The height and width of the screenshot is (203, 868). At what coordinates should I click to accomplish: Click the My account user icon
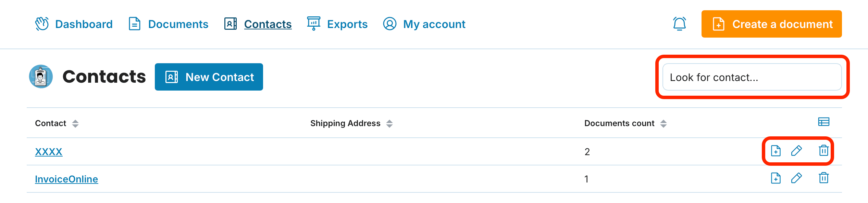pyautogui.click(x=390, y=24)
